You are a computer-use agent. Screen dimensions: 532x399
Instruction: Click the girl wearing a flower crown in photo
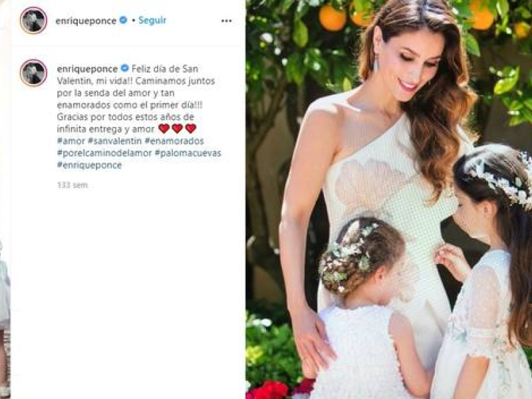click(x=485, y=271)
